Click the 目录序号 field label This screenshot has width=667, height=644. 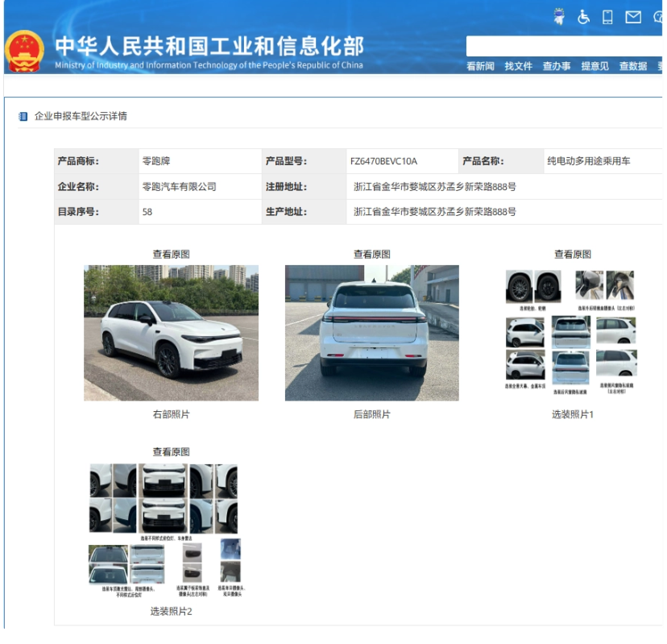pos(78,211)
